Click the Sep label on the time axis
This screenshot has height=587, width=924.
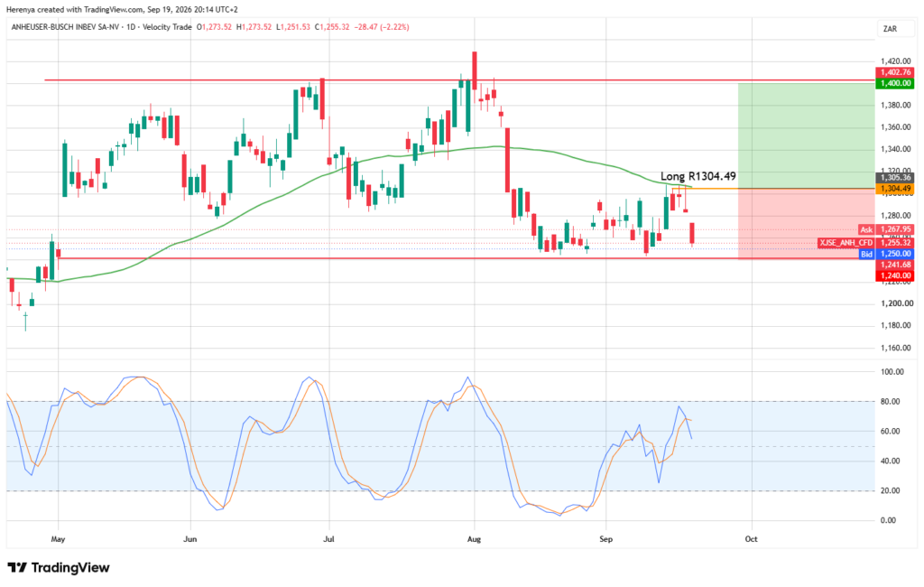[605, 539]
